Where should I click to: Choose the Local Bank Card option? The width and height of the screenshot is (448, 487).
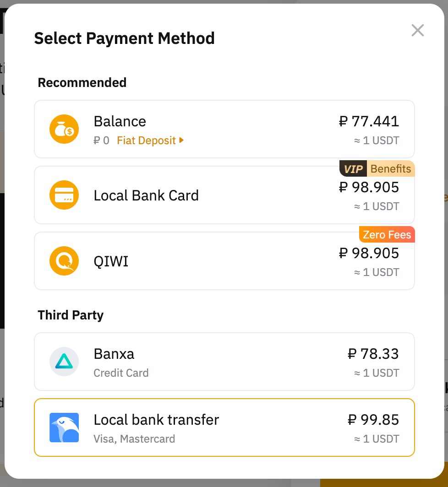(224, 195)
